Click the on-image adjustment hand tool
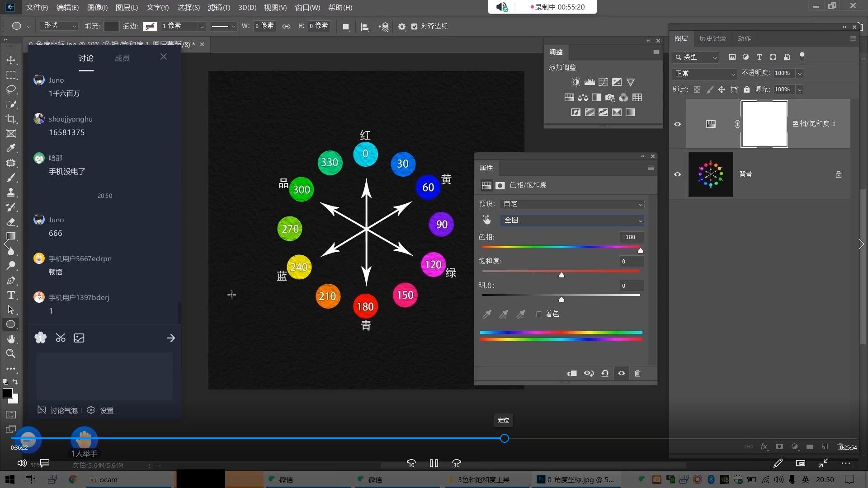The width and height of the screenshot is (868, 488). tap(486, 220)
